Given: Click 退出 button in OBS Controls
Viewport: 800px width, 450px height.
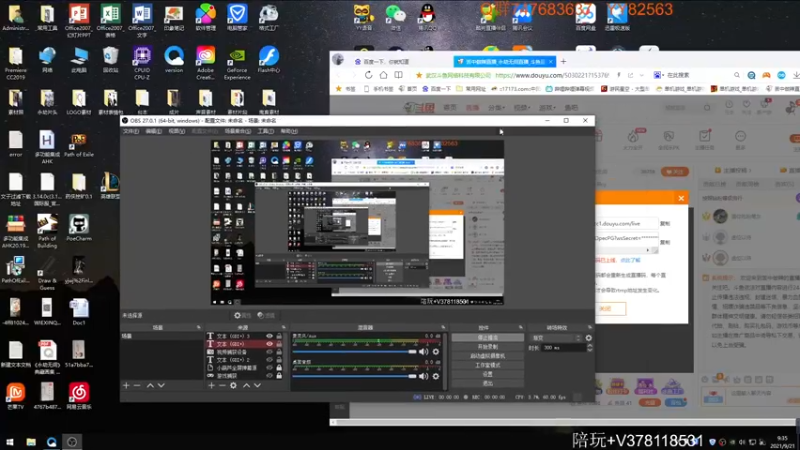Looking at the screenshot, I should pyautogui.click(x=488, y=384).
